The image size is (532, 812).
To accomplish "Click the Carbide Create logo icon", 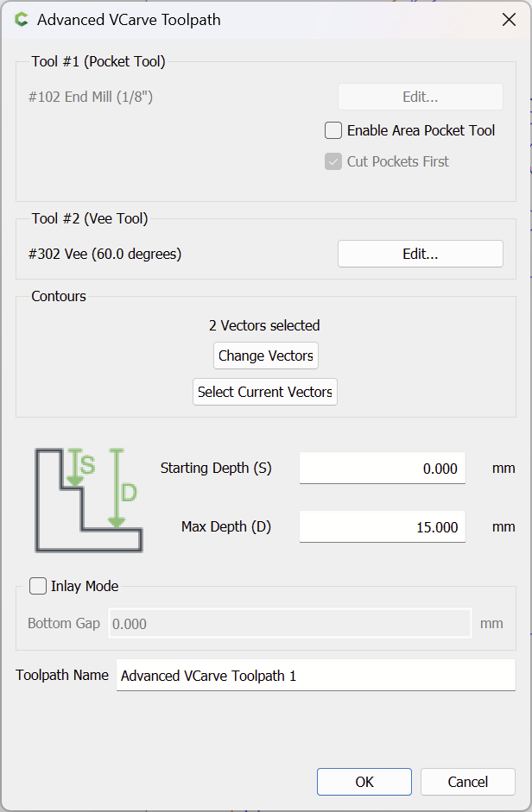I will 22,20.
